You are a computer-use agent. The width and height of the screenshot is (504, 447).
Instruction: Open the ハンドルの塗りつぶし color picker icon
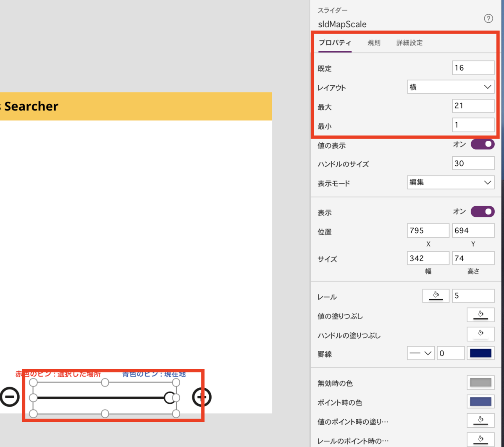(x=480, y=334)
